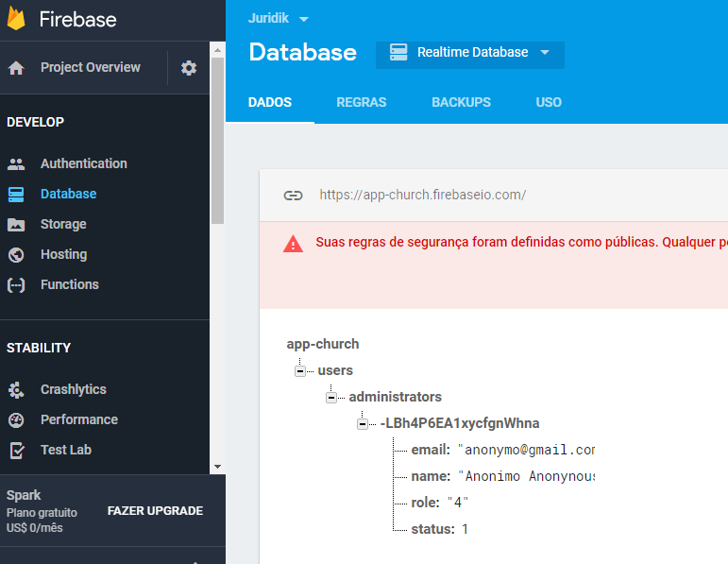This screenshot has width=728, height=564.
Task: Click the Hosting globe icon
Action: 16,255
